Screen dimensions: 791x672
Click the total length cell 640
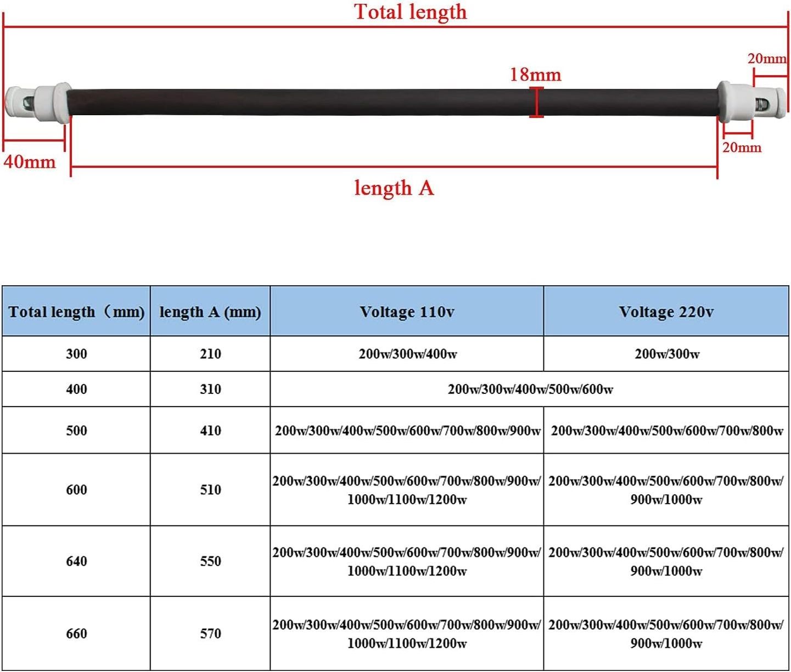76,561
